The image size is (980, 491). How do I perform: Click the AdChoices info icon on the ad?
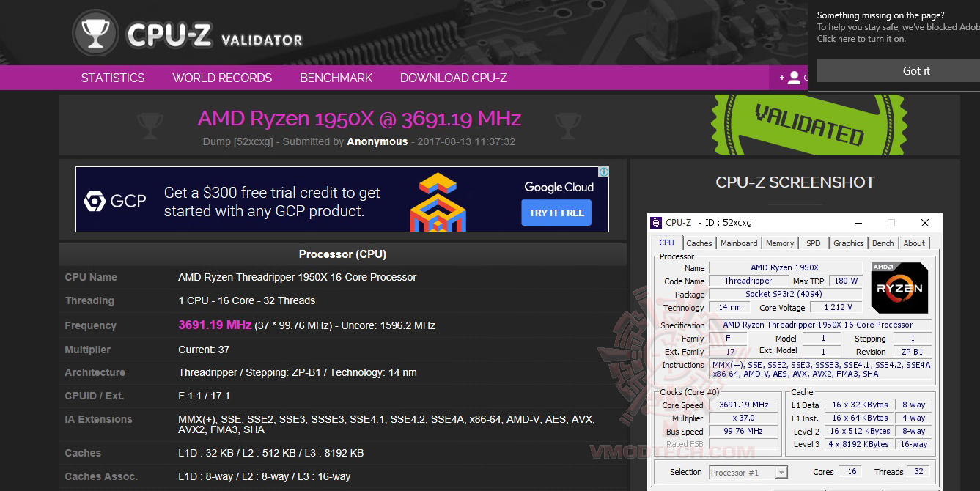[603, 171]
